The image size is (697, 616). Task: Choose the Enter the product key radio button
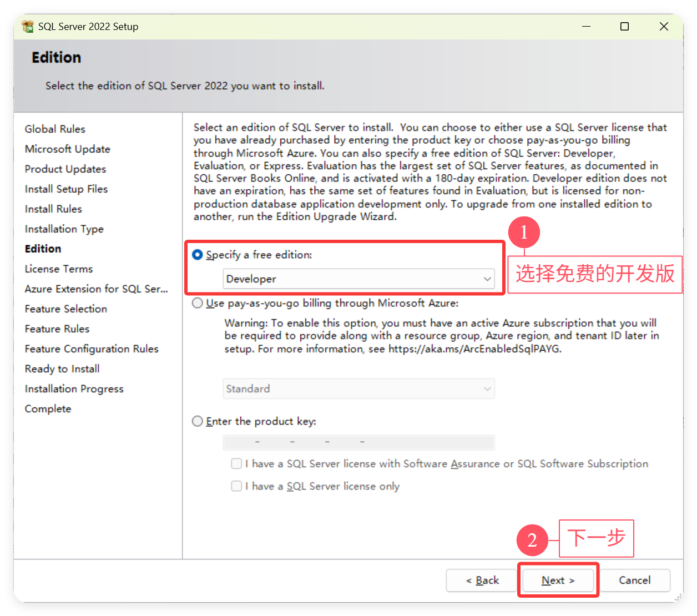coord(197,421)
